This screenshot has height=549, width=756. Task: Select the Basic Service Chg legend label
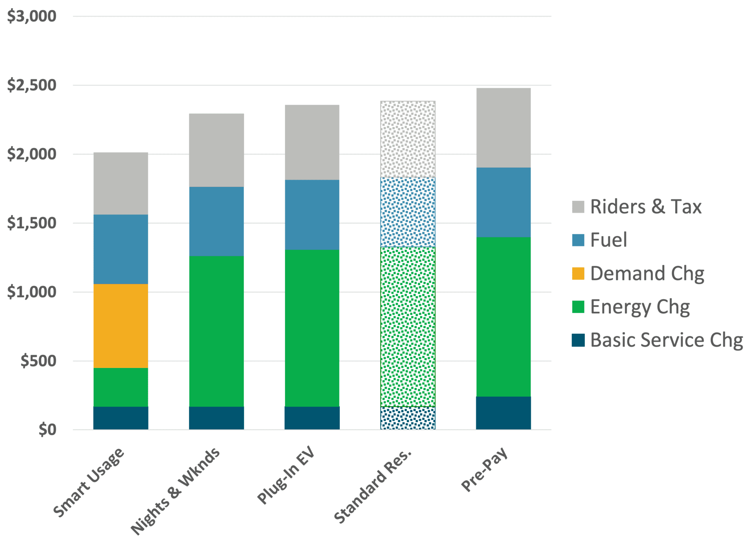pyautogui.click(x=666, y=340)
